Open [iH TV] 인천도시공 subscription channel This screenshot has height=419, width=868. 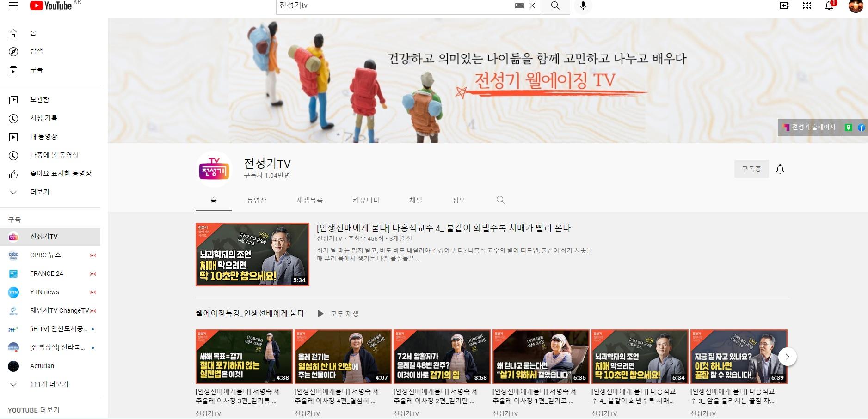point(50,329)
